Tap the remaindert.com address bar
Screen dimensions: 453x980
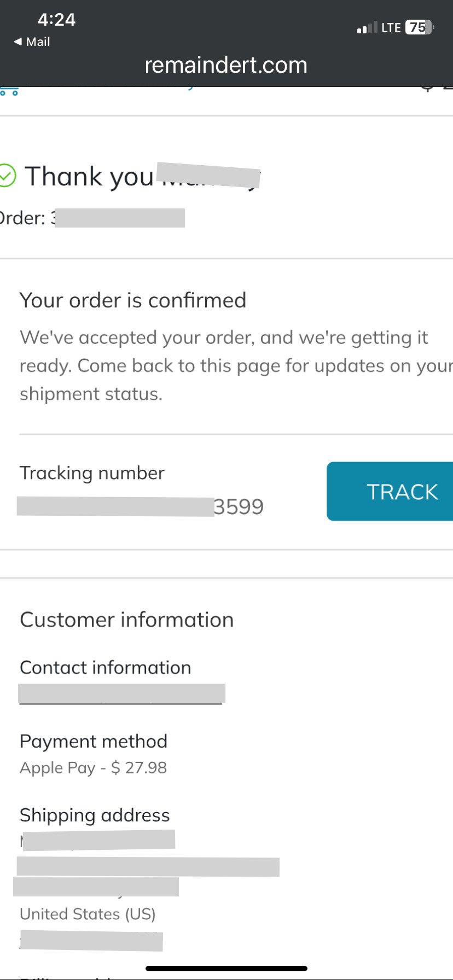click(x=226, y=65)
